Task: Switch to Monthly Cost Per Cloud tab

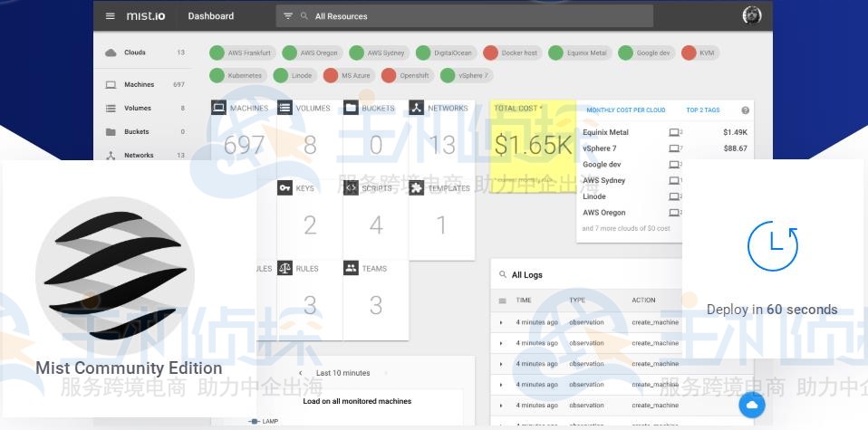Action: (625, 110)
